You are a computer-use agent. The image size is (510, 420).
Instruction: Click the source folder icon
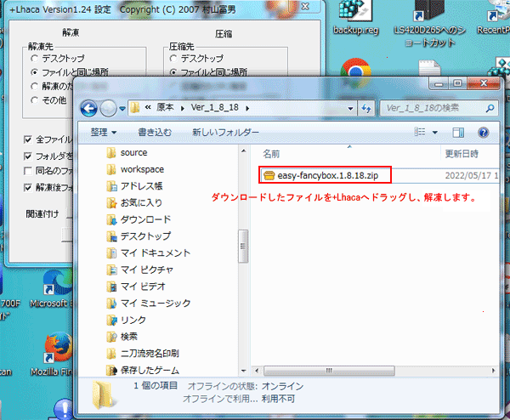click(111, 152)
